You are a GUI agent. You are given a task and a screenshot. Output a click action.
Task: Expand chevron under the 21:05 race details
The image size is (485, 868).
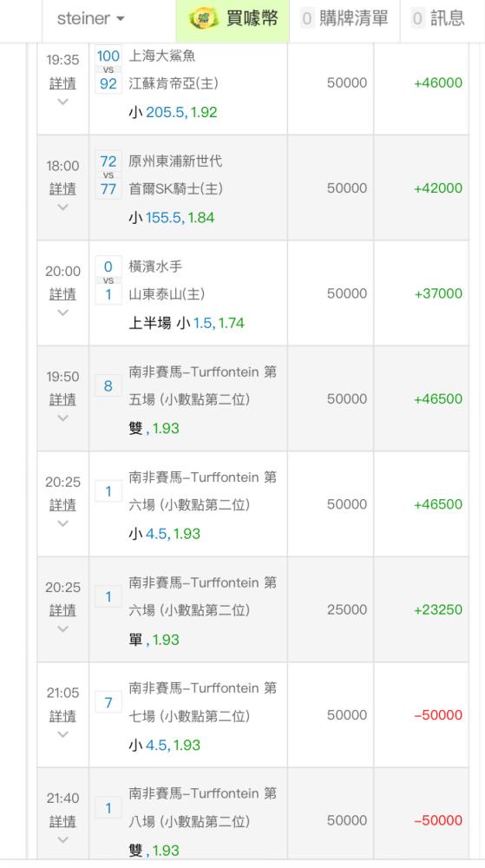pyautogui.click(x=62, y=734)
